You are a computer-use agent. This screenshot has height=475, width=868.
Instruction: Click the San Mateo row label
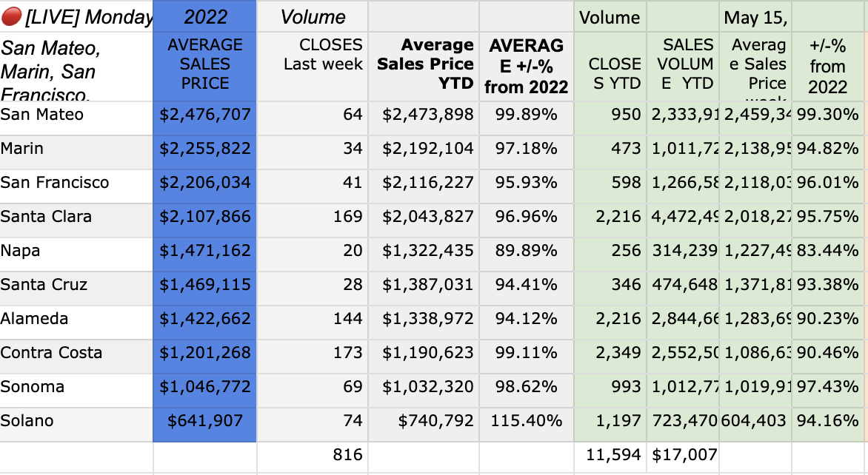point(76,118)
